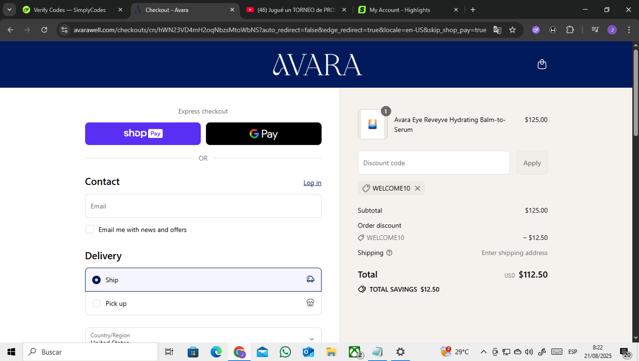639x361 pixels.
Task: Select the Ship delivery radio button
Action: 96,280
